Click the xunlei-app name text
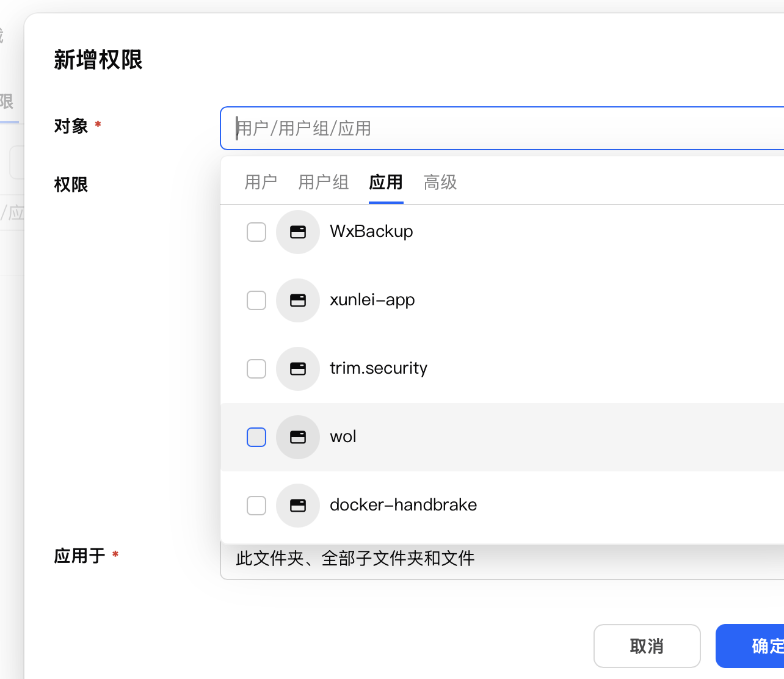The width and height of the screenshot is (784, 679). [372, 300]
